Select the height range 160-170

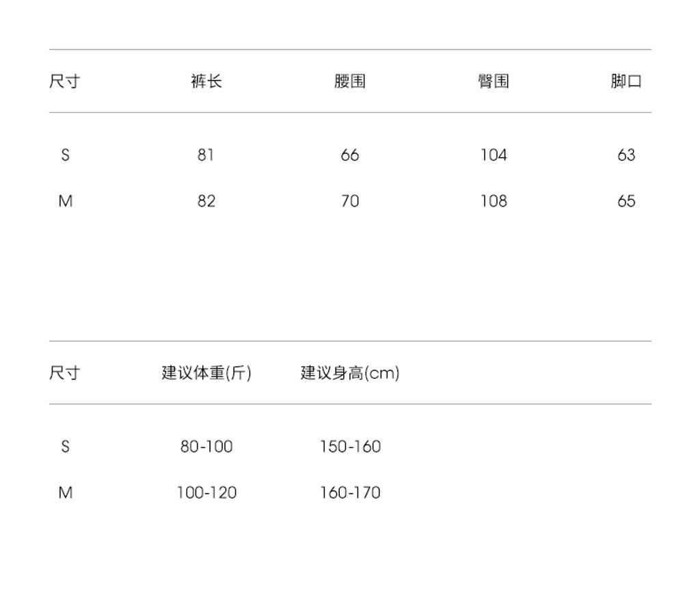(x=350, y=492)
